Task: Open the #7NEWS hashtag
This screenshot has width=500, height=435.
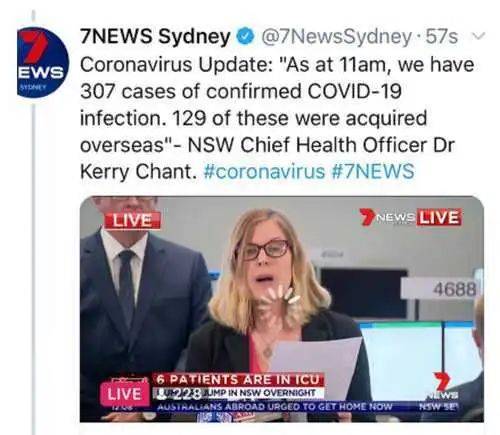Action: coord(373,171)
